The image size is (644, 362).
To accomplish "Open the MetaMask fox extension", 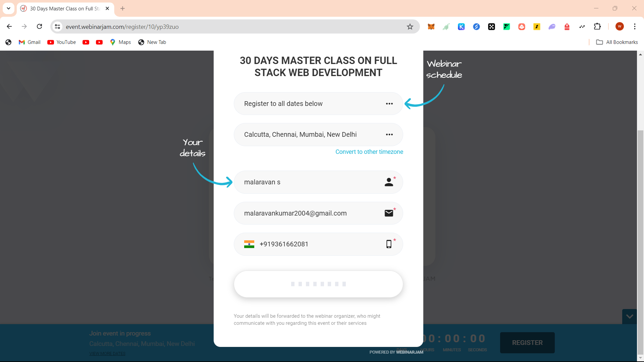I will 431,27.
